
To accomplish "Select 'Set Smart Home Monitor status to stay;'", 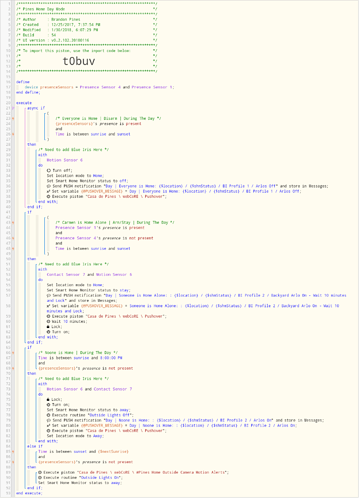I will point(88,290).
